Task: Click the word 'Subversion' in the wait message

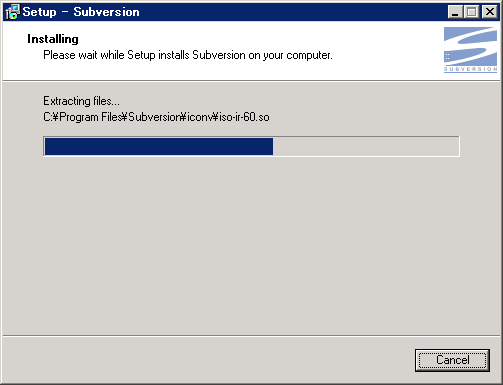Action: pyautogui.click(x=219, y=55)
